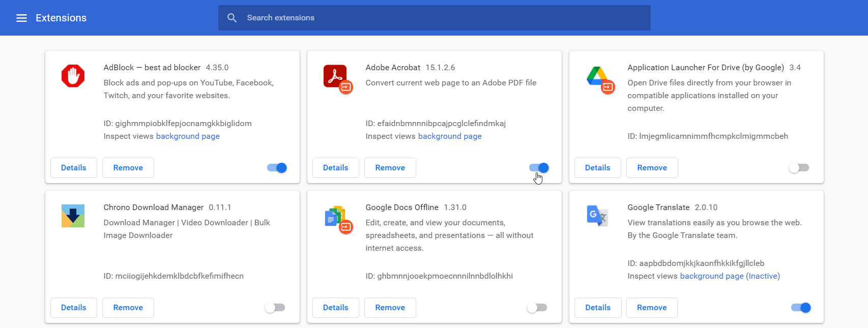This screenshot has width=868, height=328.
Task: Click Docs Offline ID ghbmnnjooekpmoecnnnilnnbdlolhkhi
Action: point(439,276)
